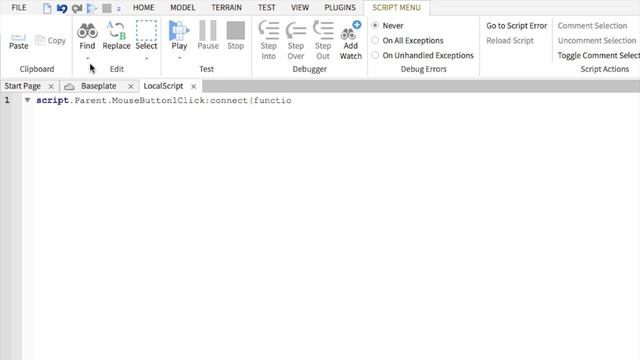Expand the Find dropdown arrow
Viewport: 640px width, 360px height.
[87, 58]
